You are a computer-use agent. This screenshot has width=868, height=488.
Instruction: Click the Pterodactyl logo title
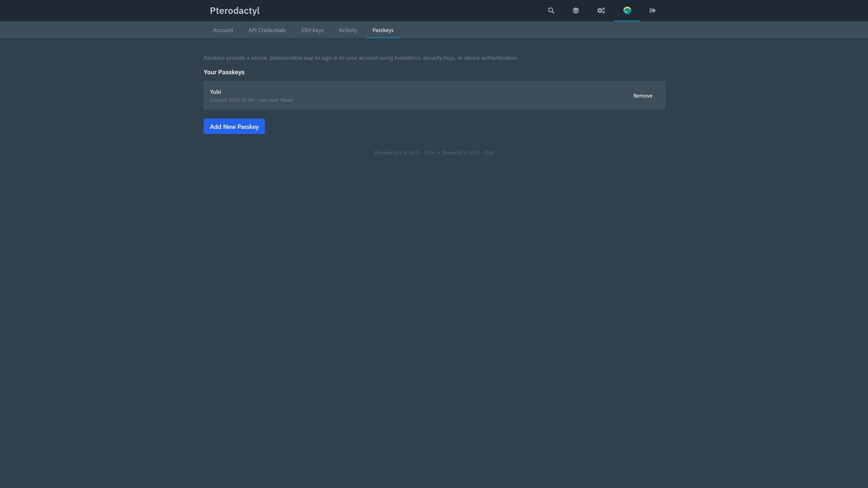coord(234,11)
